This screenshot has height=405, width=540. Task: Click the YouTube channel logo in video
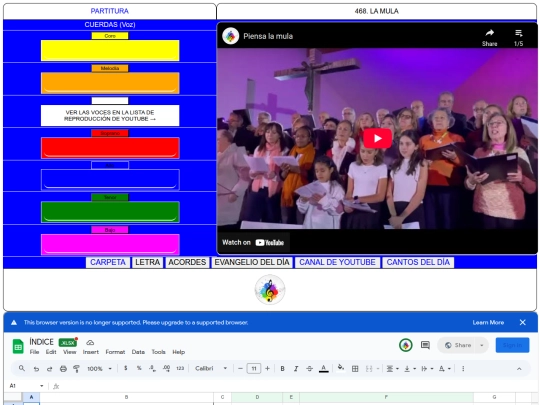231,36
